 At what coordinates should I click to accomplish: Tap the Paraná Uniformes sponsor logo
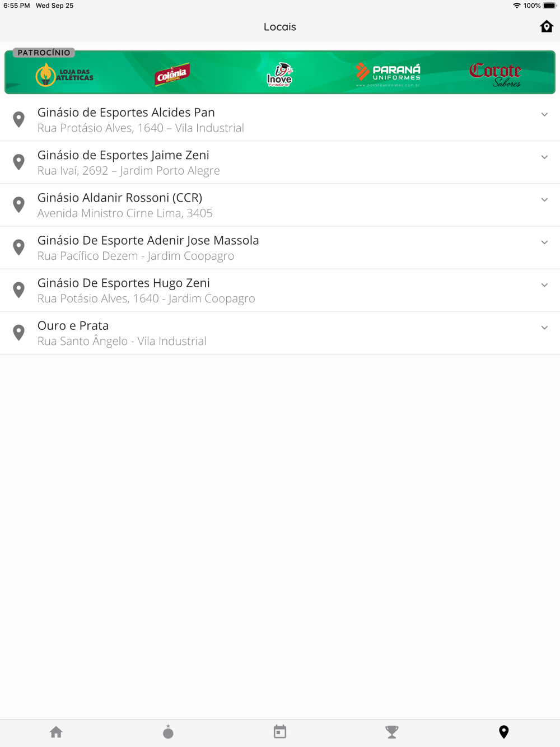coord(388,74)
